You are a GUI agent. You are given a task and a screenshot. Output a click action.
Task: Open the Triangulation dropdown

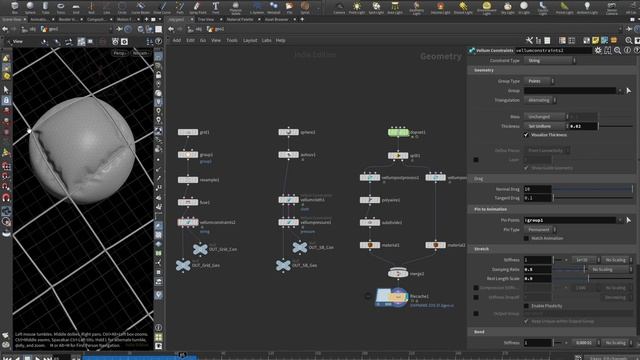540,100
